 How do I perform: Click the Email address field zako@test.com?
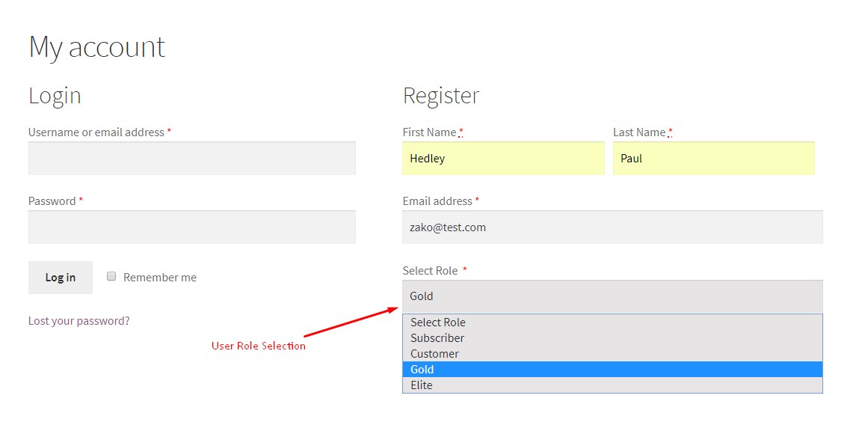coord(612,227)
